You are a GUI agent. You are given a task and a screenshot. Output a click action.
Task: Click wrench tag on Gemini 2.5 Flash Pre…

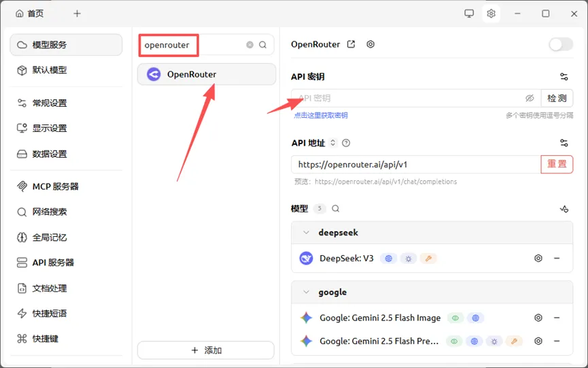coord(514,341)
